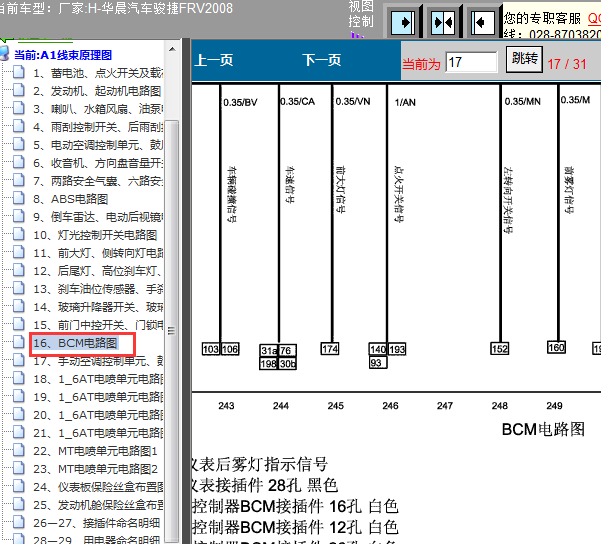Open item 8、ABS电路图
601x544 pixels.
point(71,199)
